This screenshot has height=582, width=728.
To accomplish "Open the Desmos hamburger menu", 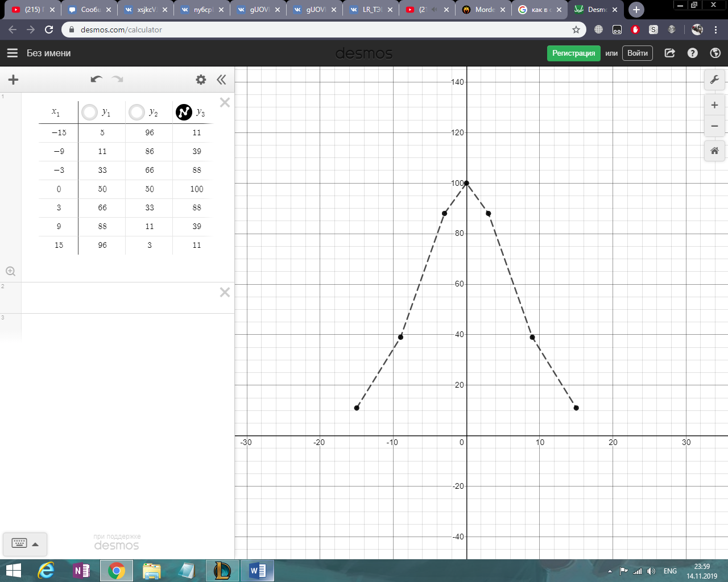I will 12,53.
